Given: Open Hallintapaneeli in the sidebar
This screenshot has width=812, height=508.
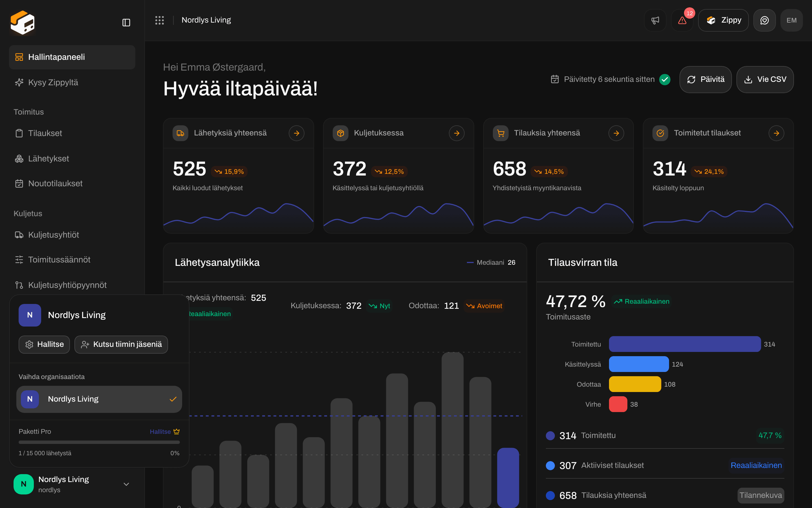Looking at the screenshot, I should (x=72, y=57).
